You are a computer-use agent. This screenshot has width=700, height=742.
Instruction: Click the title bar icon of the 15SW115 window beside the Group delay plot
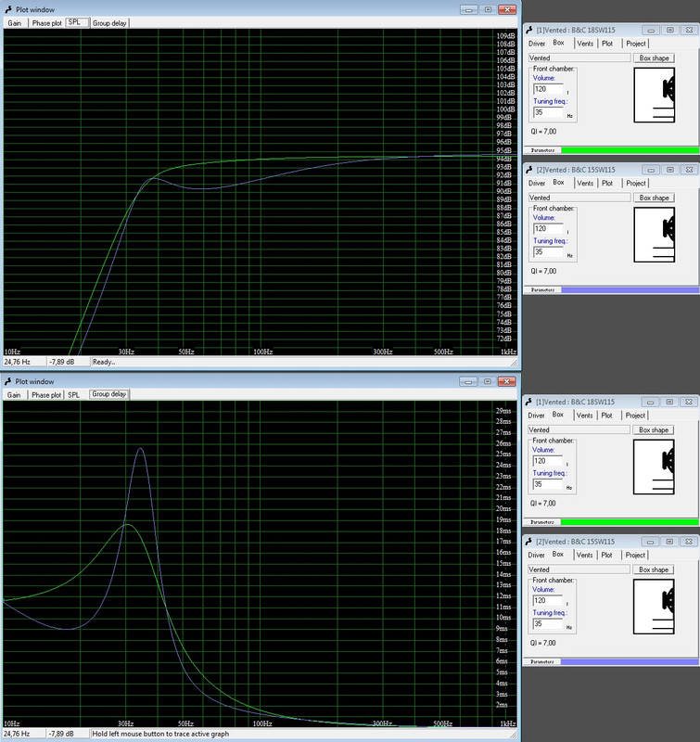529,542
